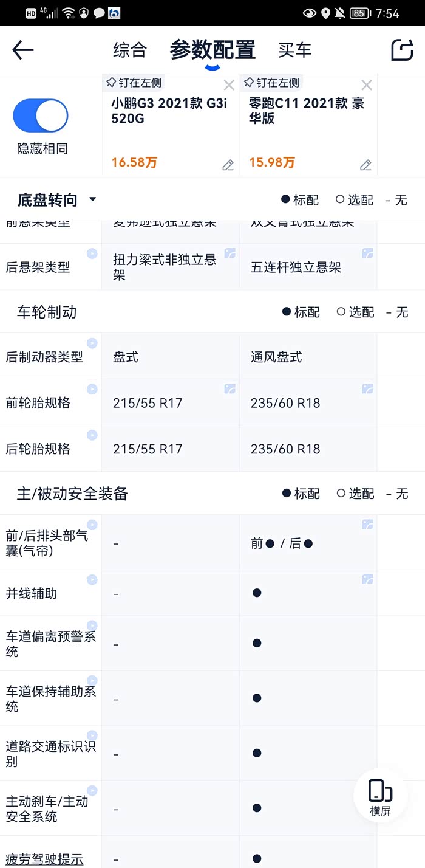The height and width of the screenshot is (868, 425).
Task: Switch to landscape with 横屏 button
Action: tap(380, 796)
